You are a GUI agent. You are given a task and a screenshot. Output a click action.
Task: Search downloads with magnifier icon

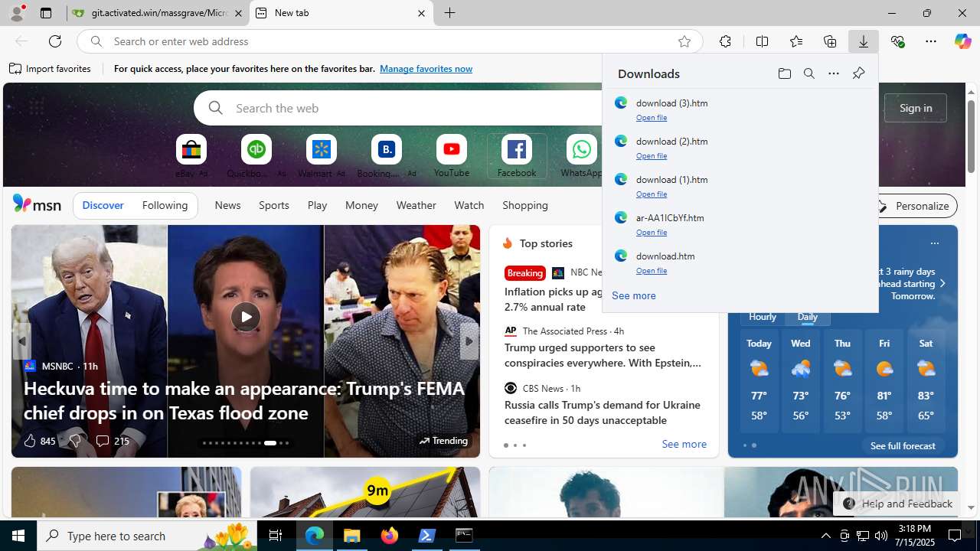point(809,73)
